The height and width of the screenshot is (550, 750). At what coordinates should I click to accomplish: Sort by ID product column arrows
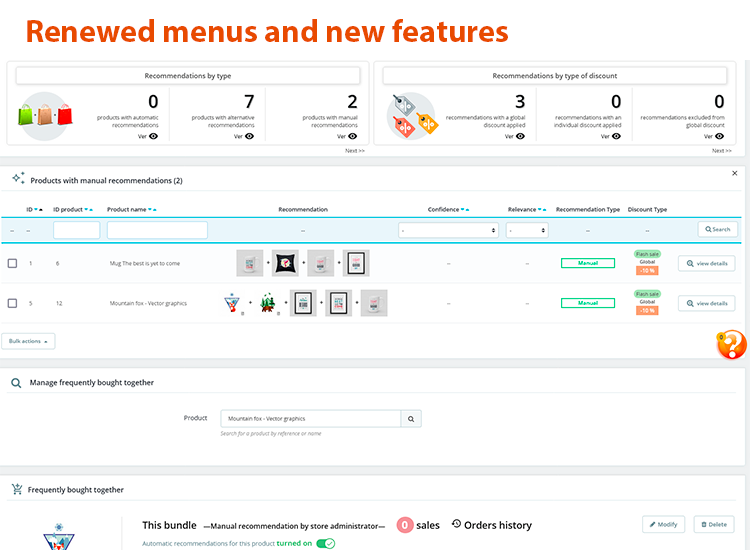click(x=88, y=209)
